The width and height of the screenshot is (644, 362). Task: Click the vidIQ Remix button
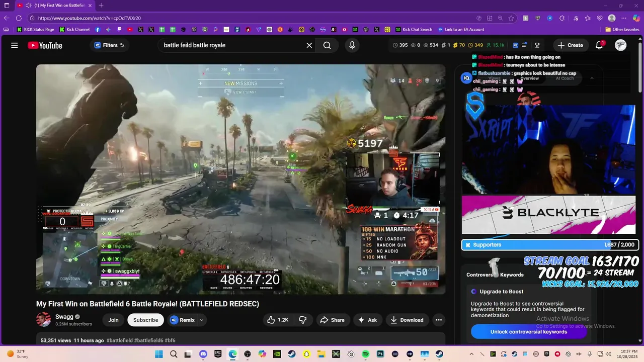click(x=182, y=320)
